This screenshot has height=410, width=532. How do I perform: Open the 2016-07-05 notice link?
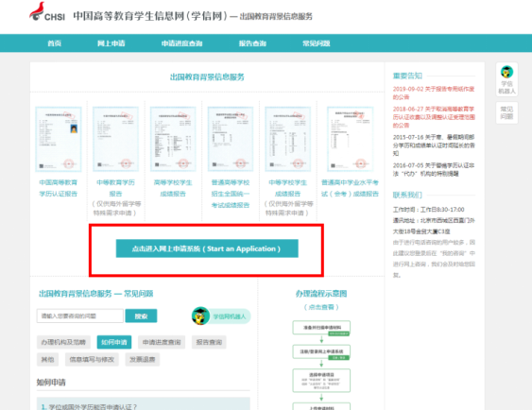[434, 169]
